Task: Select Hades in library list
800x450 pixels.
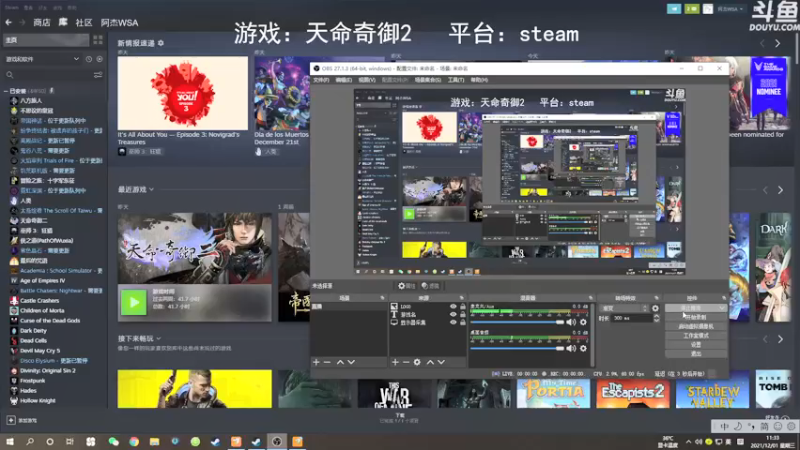Action: tap(28, 390)
